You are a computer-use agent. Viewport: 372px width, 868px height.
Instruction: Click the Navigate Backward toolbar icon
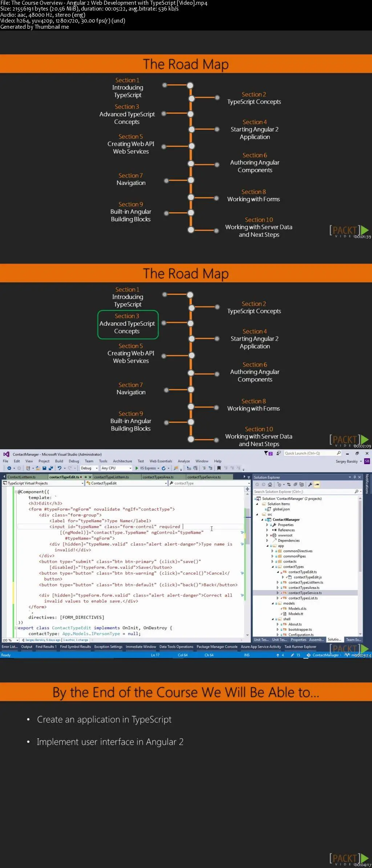click(9, 468)
